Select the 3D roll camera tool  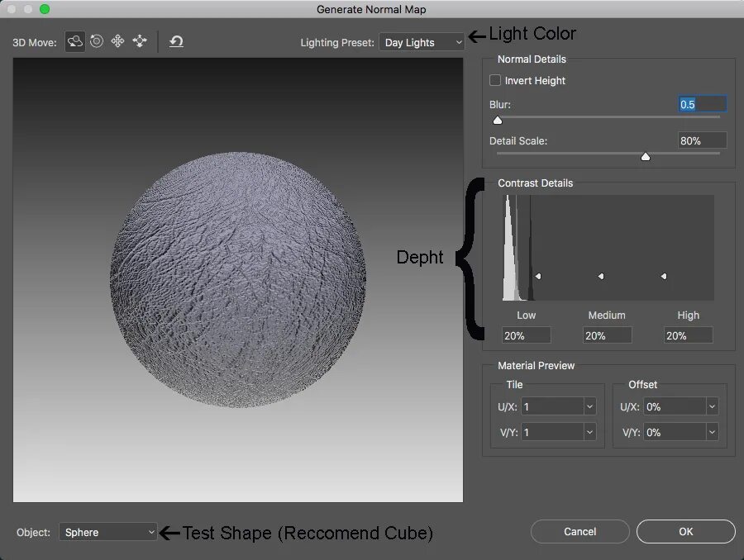click(x=97, y=41)
